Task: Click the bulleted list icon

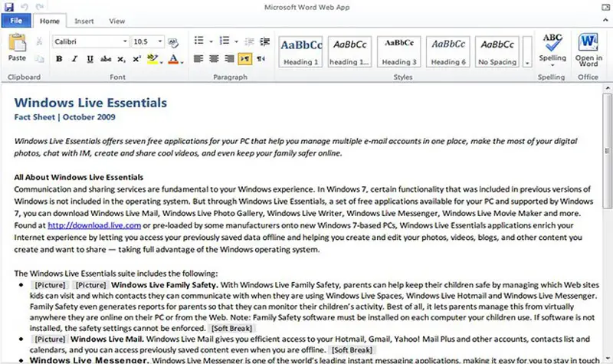Action: (199, 41)
